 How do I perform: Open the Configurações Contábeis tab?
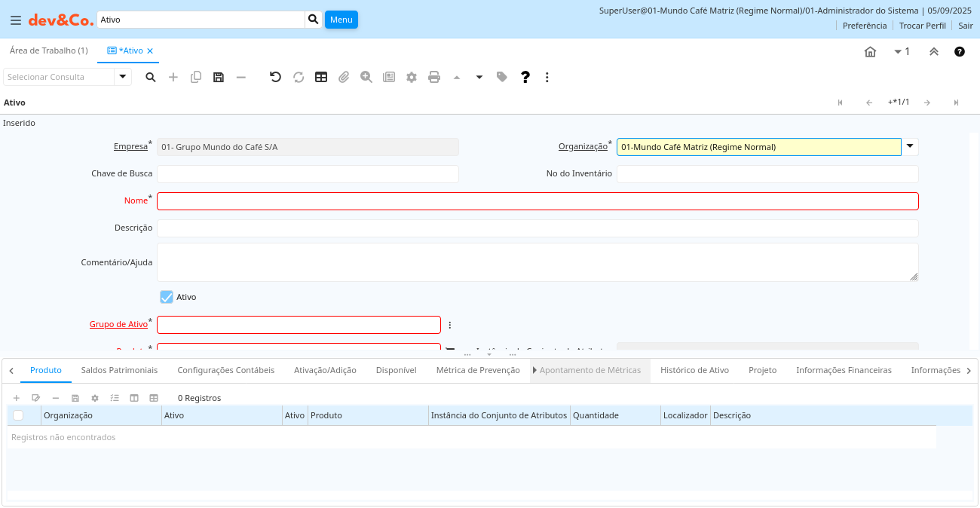(x=226, y=370)
